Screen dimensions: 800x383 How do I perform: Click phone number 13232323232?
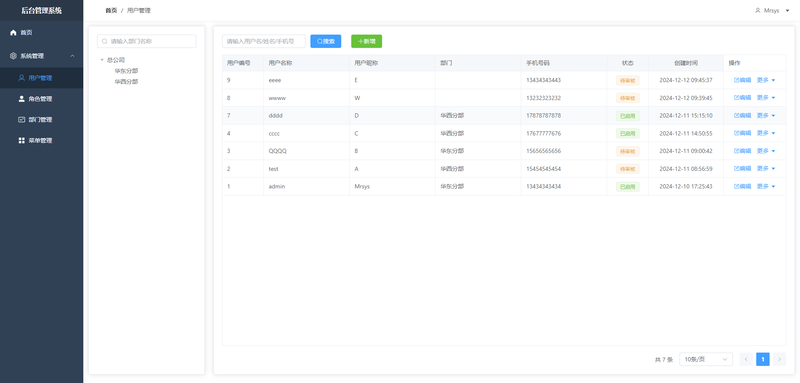click(543, 98)
